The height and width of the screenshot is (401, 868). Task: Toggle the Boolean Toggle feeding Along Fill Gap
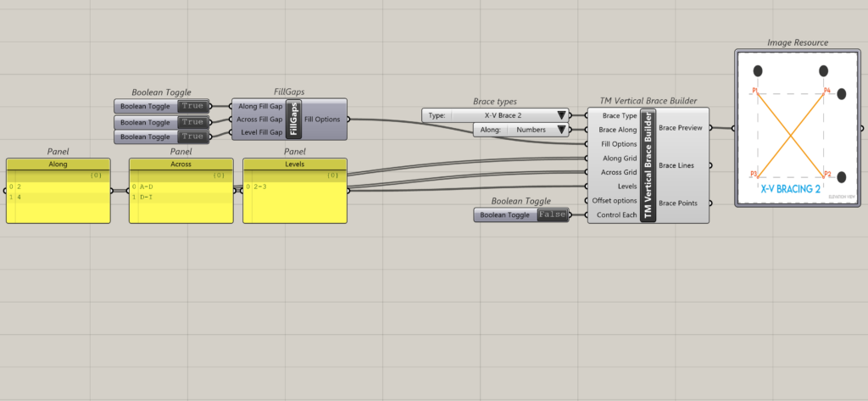(192, 106)
